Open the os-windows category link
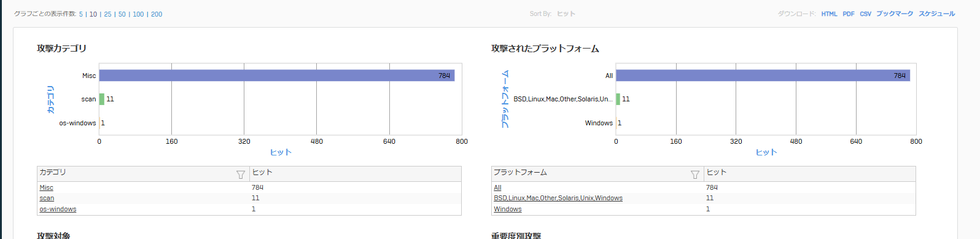Screen dimensions: 980x239 pyautogui.click(x=58, y=209)
